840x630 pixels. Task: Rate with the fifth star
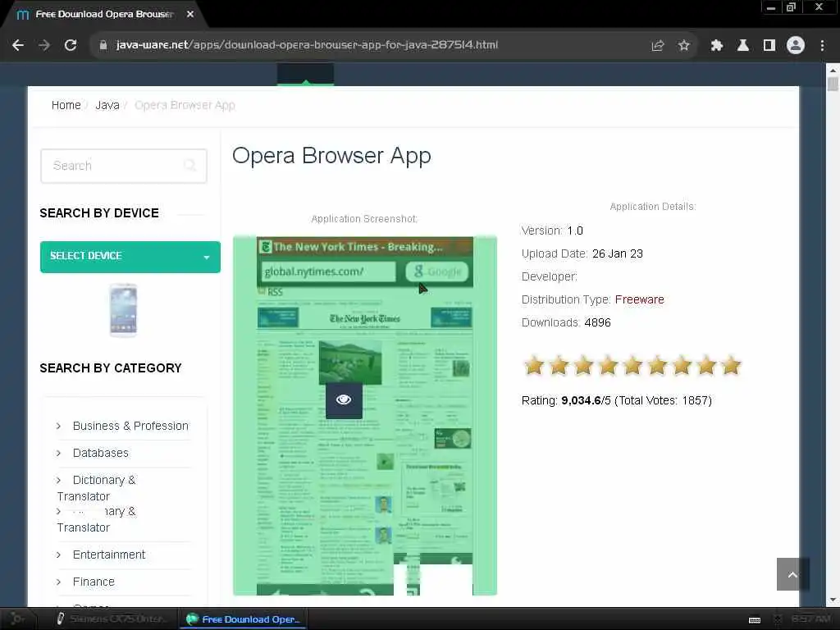632,366
